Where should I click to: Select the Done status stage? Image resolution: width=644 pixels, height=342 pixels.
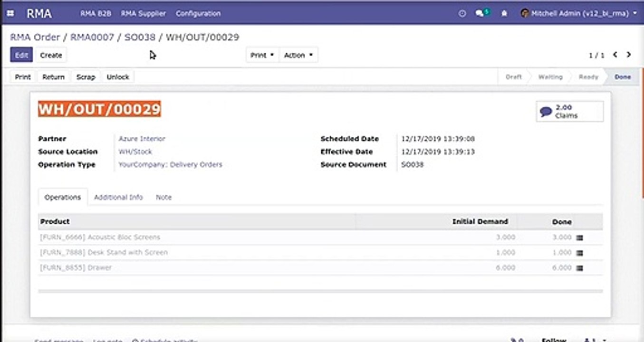coord(623,77)
